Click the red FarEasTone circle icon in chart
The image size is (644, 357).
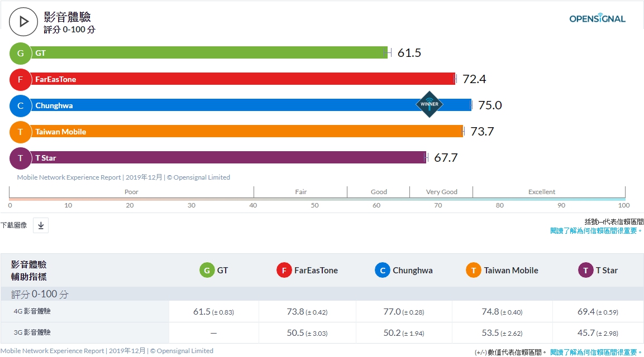click(x=21, y=80)
